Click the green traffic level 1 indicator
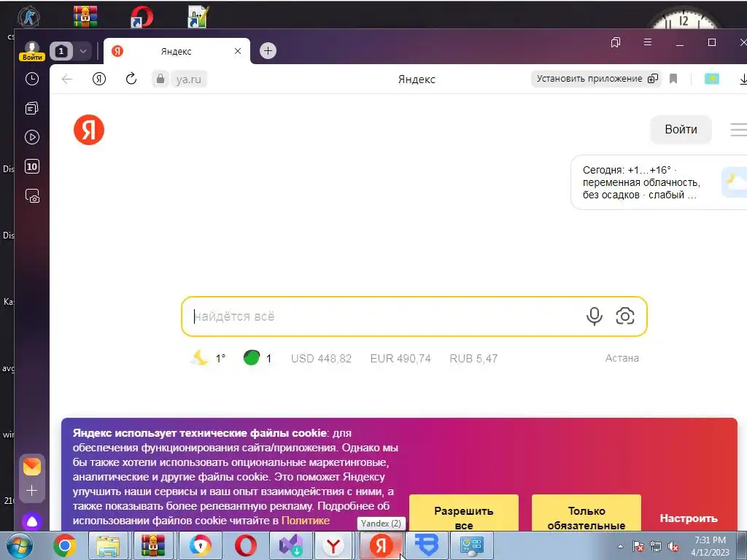Viewport: 747px width, 560px height. pyautogui.click(x=258, y=358)
